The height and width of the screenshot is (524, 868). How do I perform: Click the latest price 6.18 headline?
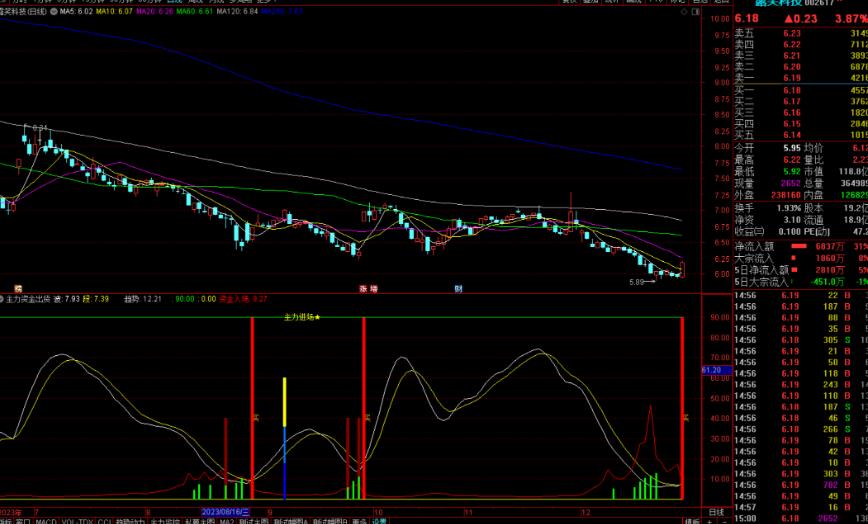(x=747, y=18)
